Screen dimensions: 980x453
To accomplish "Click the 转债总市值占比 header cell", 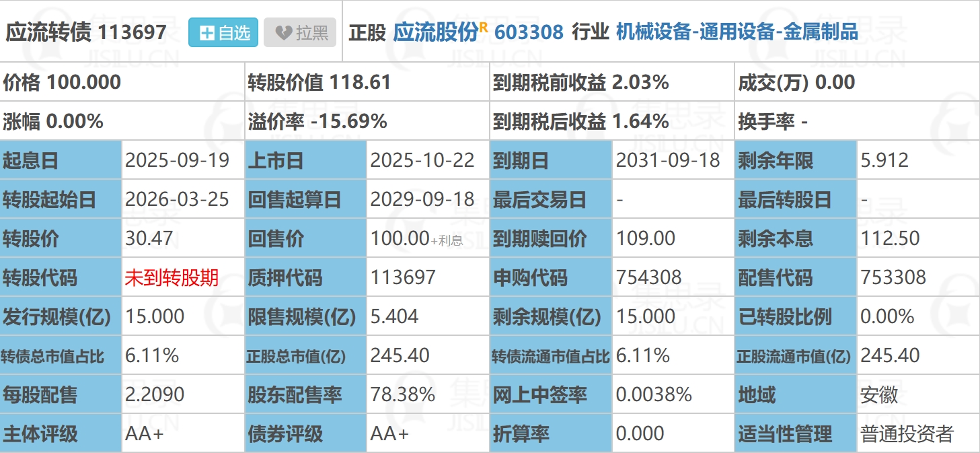I will [61, 355].
